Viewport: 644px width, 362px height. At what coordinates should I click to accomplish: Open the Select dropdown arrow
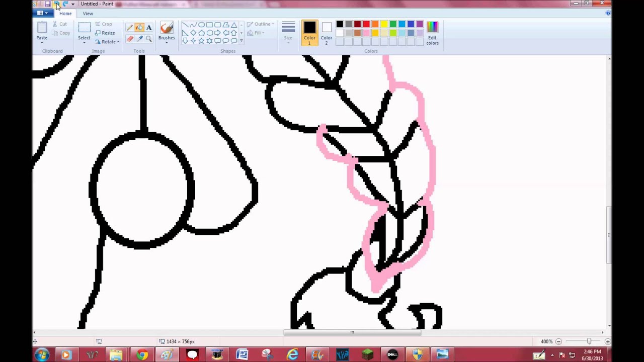coord(84,42)
